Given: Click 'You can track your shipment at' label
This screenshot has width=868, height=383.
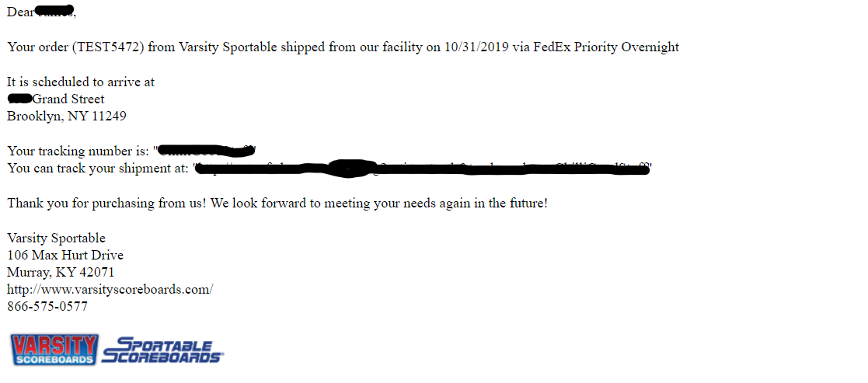Looking at the screenshot, I should tap(98, 169).
